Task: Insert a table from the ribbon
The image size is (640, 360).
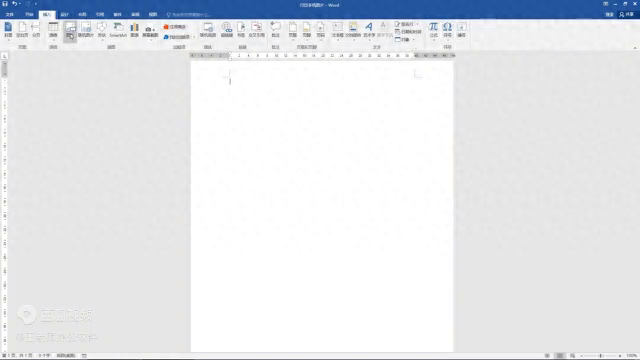Action: click(x=53, y=30)
